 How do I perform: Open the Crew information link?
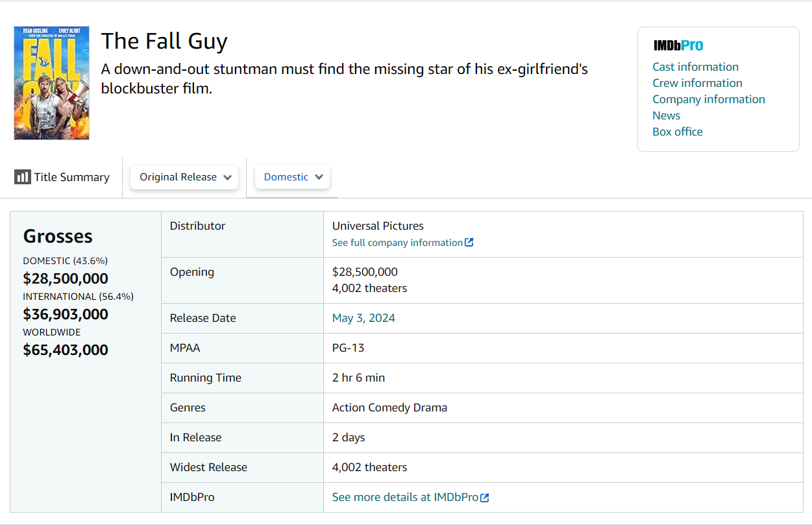[x=698, y=83]
